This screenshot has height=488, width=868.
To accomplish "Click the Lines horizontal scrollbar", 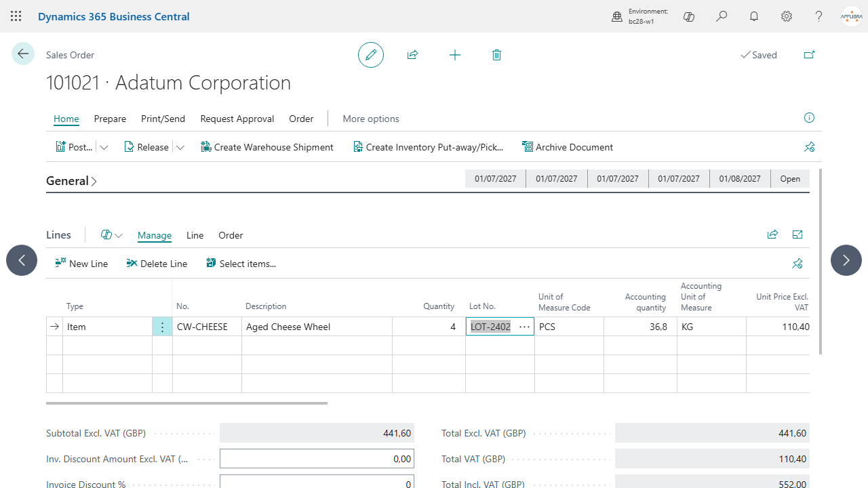I will pyautogui.click(x=186, y=403).
